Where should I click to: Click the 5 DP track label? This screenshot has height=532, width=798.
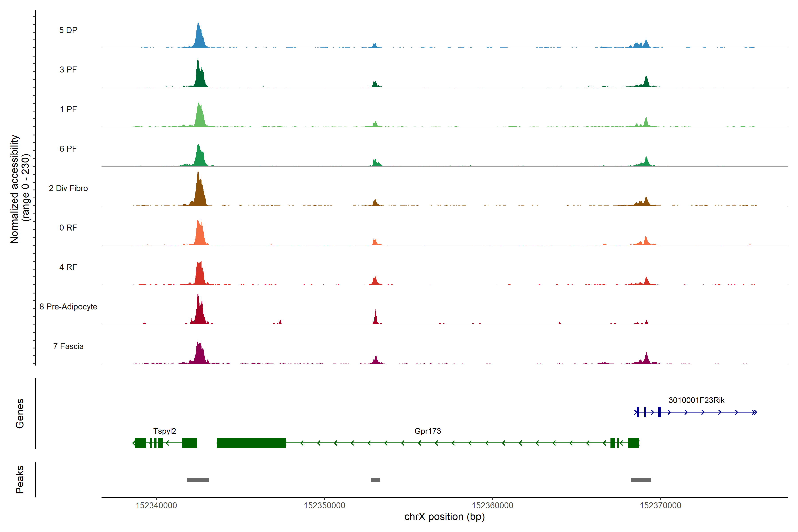click(x=68, y=30)
